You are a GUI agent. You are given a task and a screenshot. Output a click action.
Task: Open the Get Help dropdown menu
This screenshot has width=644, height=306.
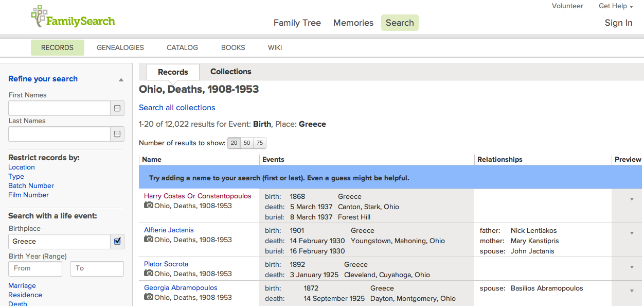click(x=615, y=6)
